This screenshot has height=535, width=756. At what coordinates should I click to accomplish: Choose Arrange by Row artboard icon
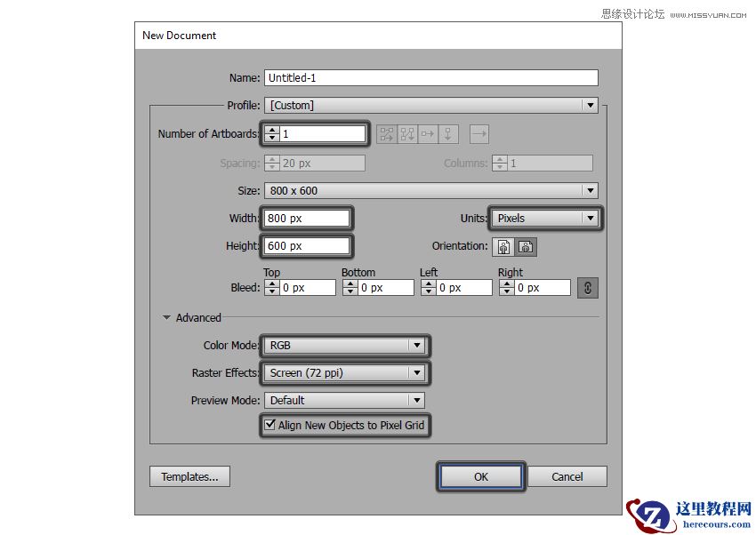click(x=428, y=134)
